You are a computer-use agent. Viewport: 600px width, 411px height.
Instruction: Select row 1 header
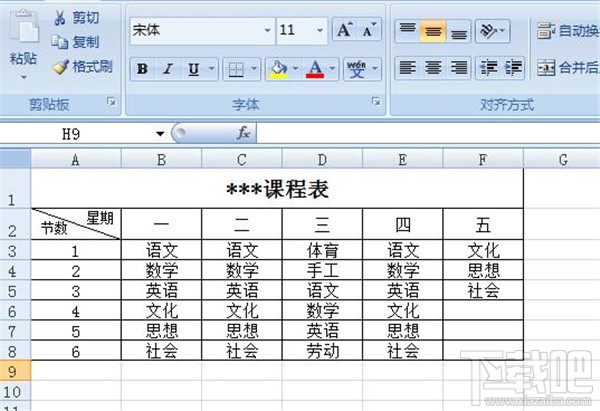point(15,189)
